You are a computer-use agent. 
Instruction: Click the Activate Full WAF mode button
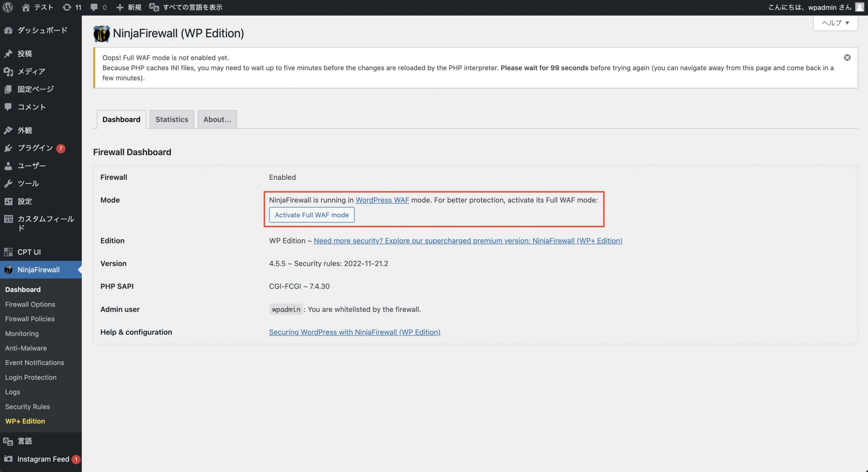(312, 215)
